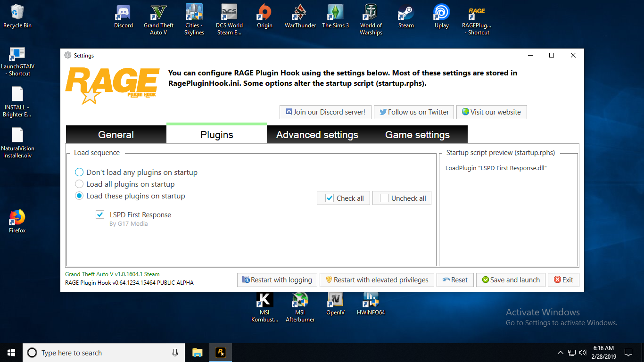Click the Exit button
644x362 pixels.
(x=563, y=280)
